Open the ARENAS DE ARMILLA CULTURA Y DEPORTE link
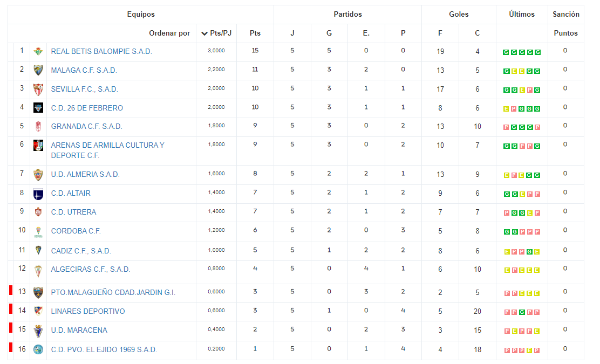Image resolution: width=600 pixels, height=364 pixels. 107,150
